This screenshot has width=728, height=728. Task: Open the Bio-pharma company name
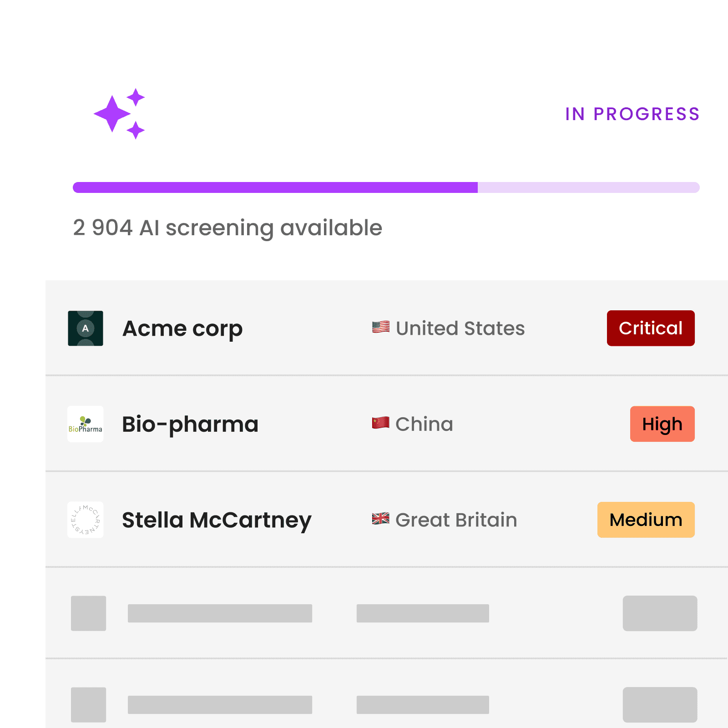pyautogui.click(x=190, y=424)
